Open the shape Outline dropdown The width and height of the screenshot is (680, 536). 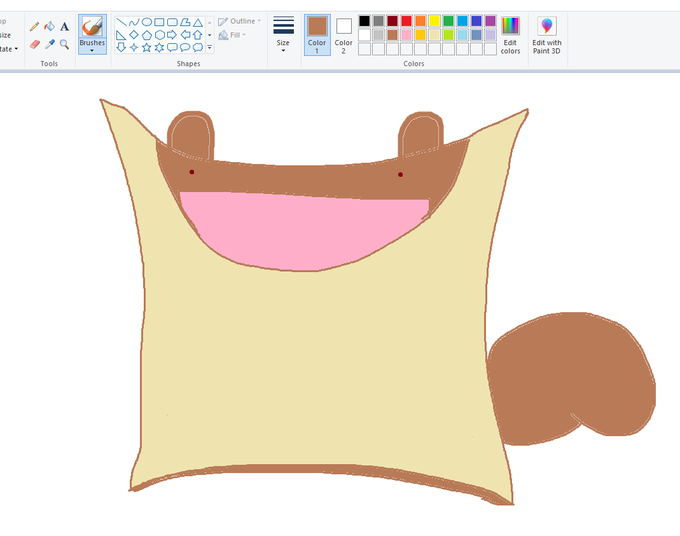tap(239, 21)
